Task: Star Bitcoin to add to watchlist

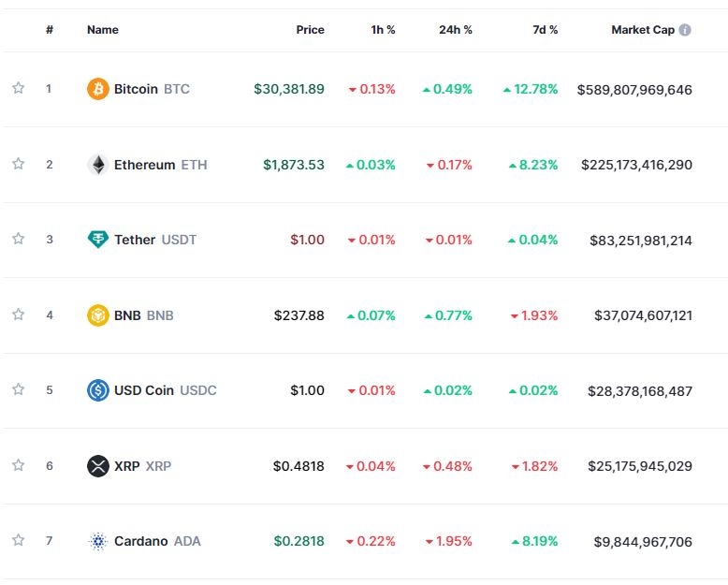Action: pos(18,89)
